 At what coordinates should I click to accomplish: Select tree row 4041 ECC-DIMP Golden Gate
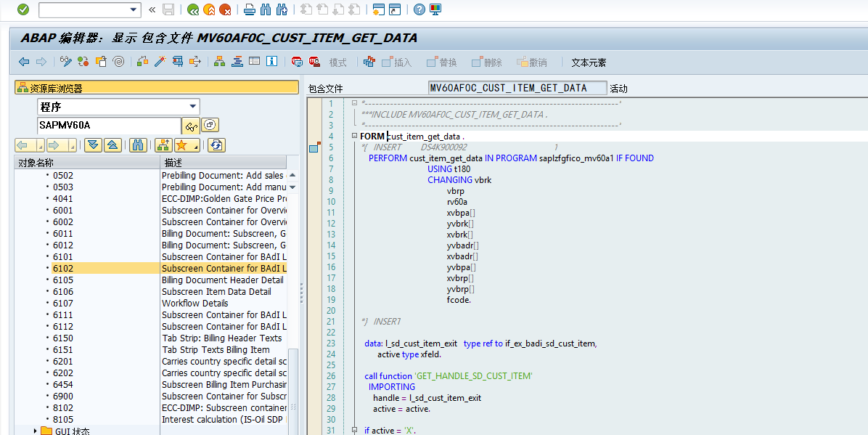pyautogui.click(x=150, y=198)
